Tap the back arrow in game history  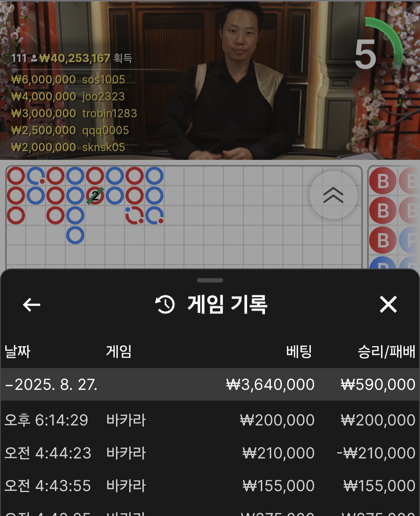pyautogui.click(x=32, y=305)
